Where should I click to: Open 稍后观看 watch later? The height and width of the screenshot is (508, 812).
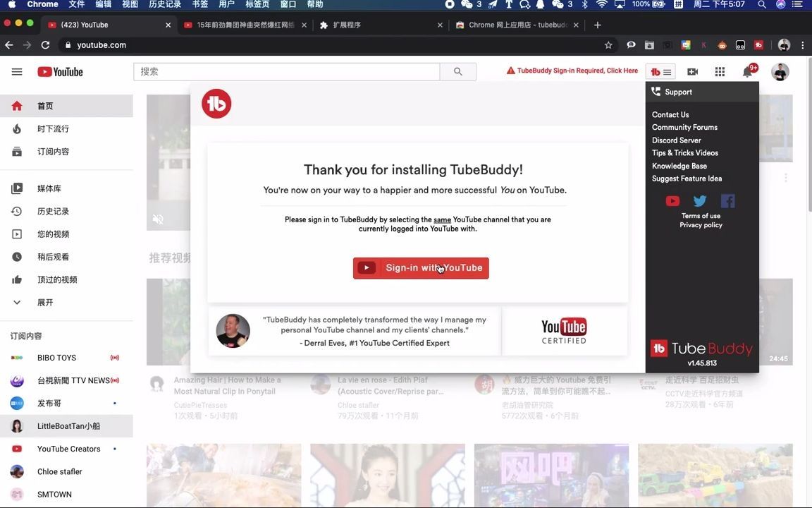(x=66, y=257)
